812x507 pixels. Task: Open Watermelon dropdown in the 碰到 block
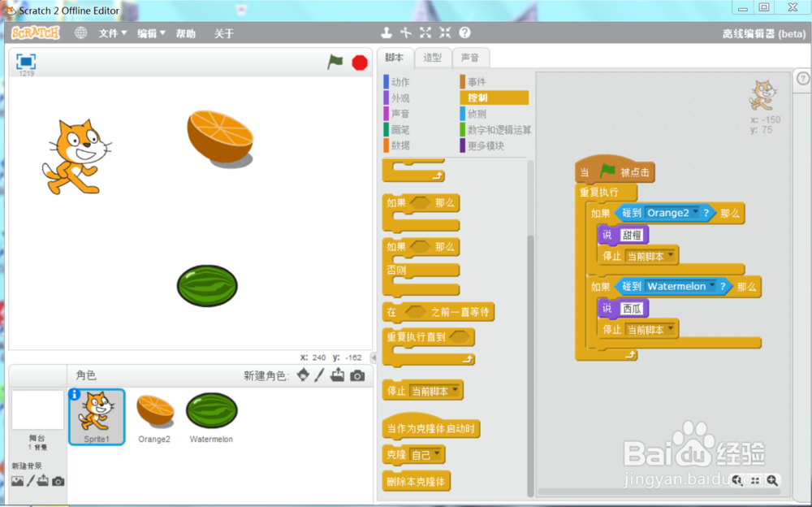click(712, 286)
